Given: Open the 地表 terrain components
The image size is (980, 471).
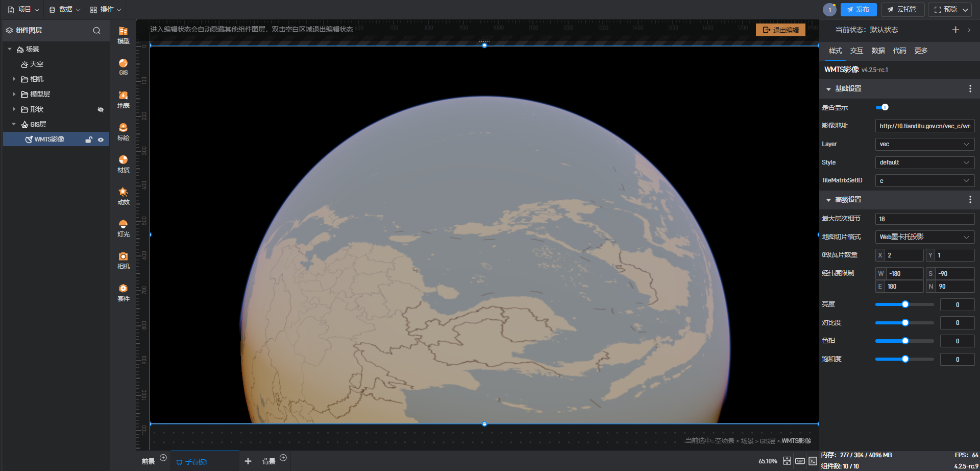Looking at the screenshot, I should click(123, 99).
